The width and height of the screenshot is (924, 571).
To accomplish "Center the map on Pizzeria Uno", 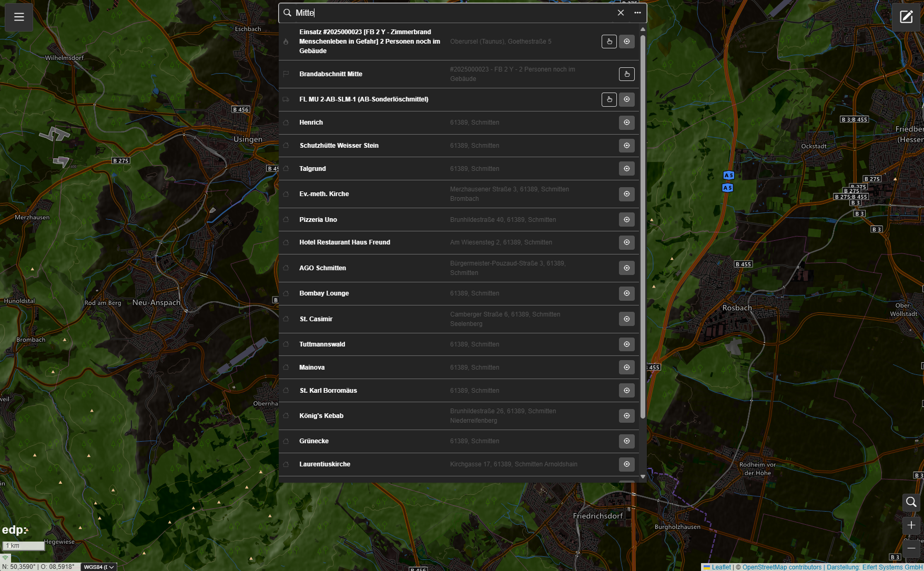I will (626, 220).
